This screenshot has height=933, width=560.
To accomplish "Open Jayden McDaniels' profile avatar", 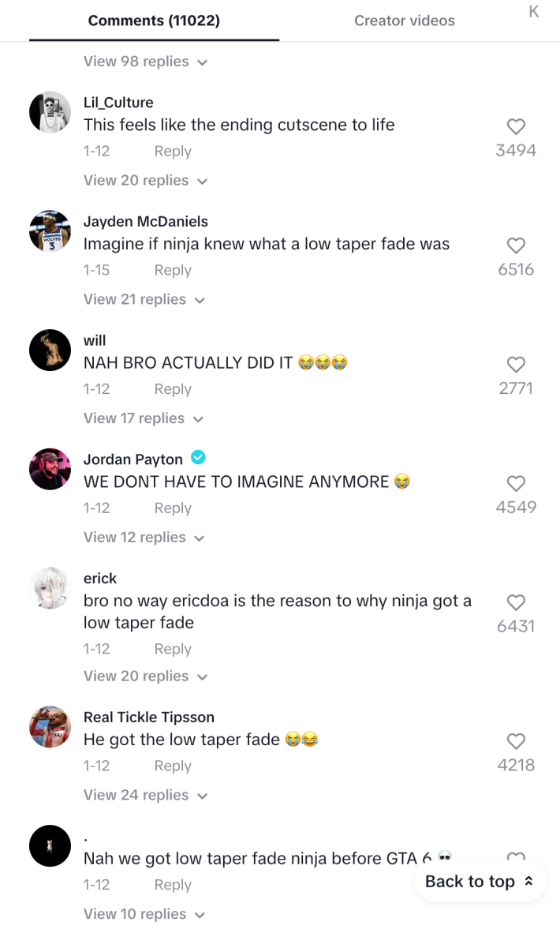I will point(50,230).
